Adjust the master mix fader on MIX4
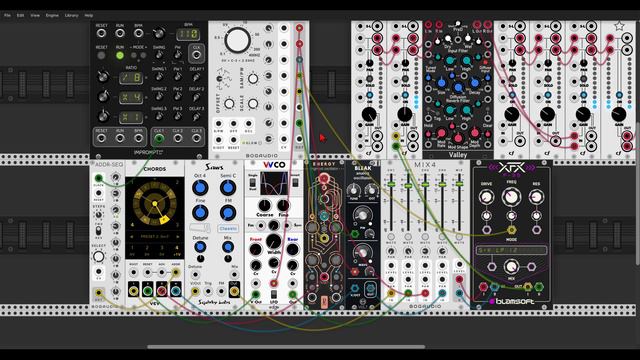The height and width of the screenshot is (360, 640). [459, 184]
